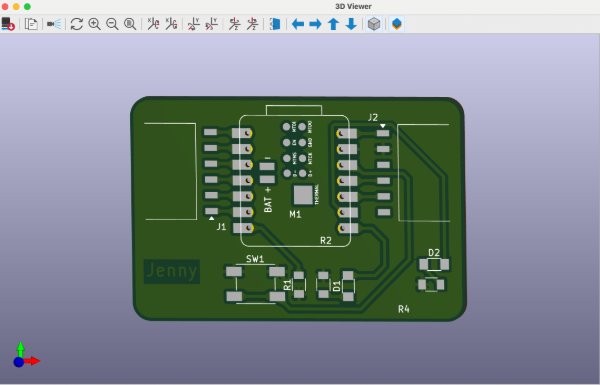
Task: Click the D1 LED label
Action: click(337, 286)
